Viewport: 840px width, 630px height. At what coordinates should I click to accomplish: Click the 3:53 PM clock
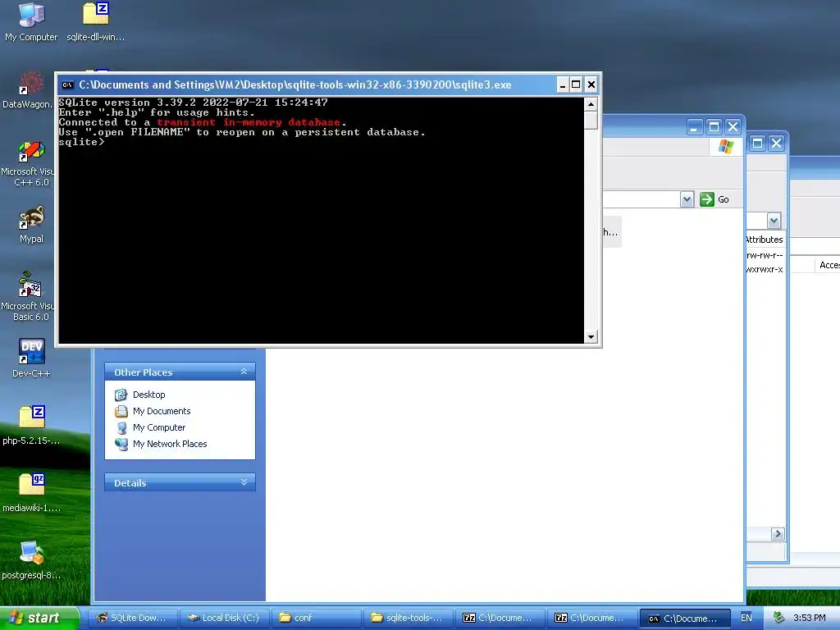tap(809, 618)
